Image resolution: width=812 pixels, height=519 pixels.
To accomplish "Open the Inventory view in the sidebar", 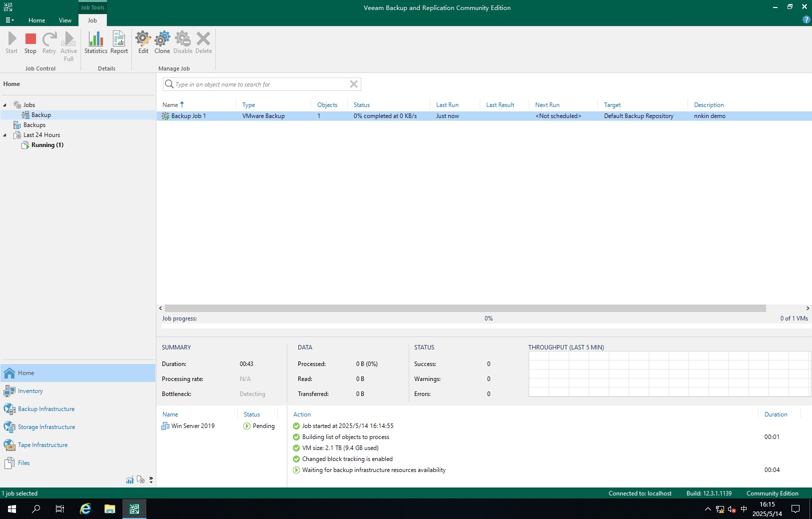I will point(30,391).
